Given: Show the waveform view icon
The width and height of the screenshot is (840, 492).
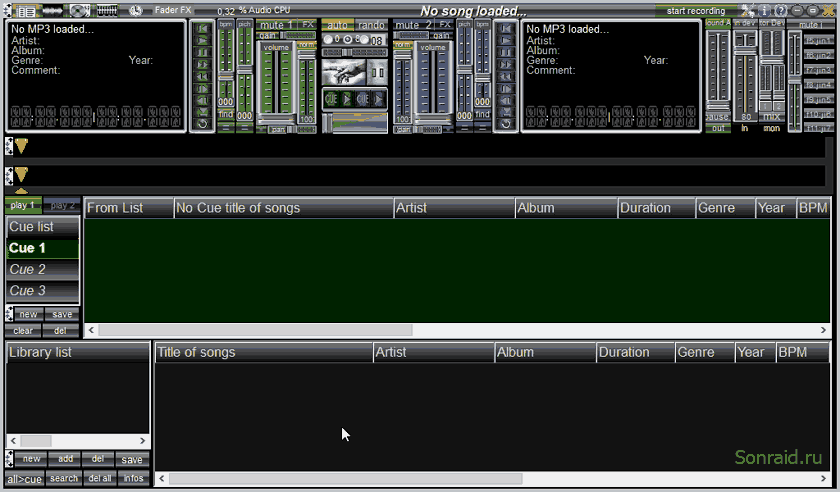Looking at the screenshot, I should pos(52,10).
